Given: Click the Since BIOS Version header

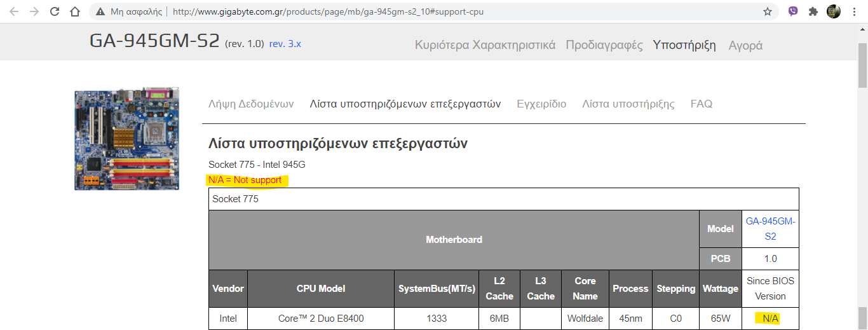Looking at the screenshot, I should pos(770,289).
